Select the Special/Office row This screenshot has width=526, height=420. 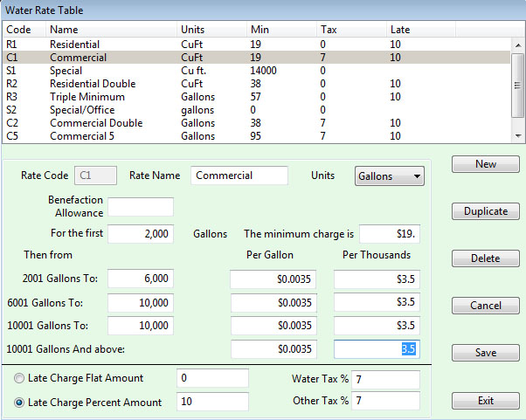point(257,110)
